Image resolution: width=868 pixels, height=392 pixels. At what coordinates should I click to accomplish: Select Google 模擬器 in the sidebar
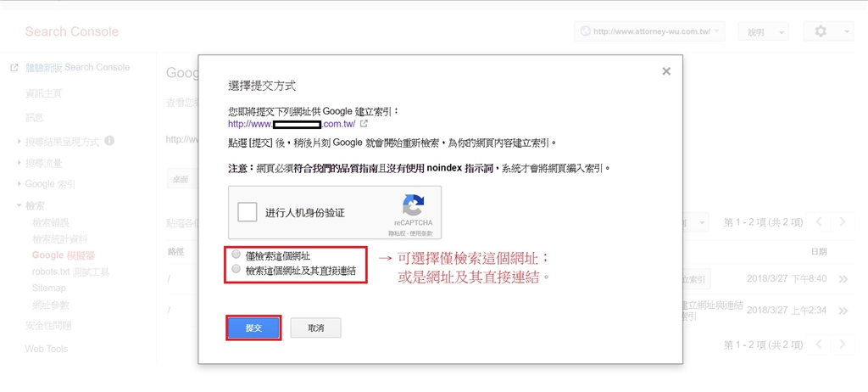64,255
